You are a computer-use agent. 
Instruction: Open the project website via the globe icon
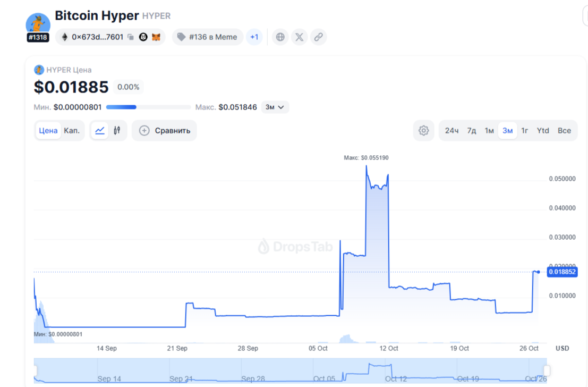tap(280, 37)
